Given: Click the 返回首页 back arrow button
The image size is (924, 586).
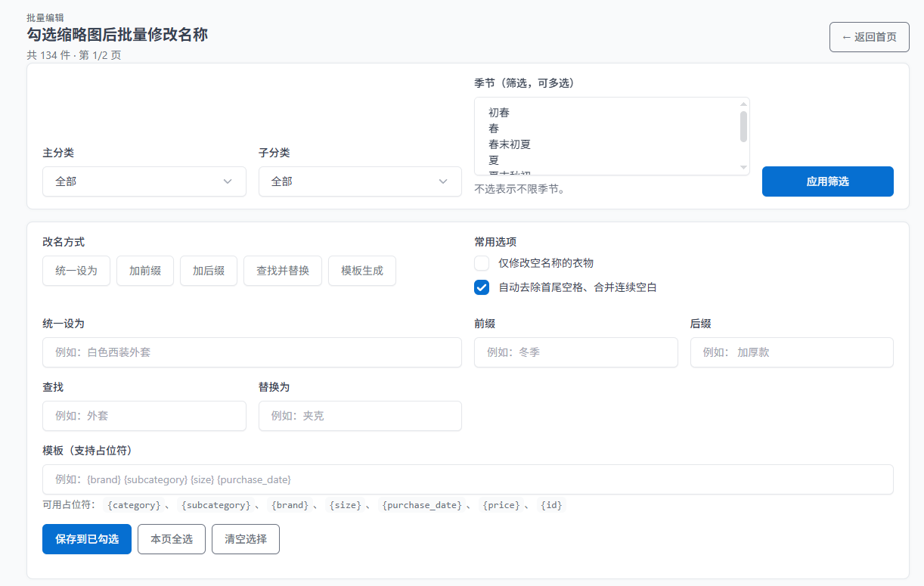Looking at the screenshot, I should [x=869, y=36].
